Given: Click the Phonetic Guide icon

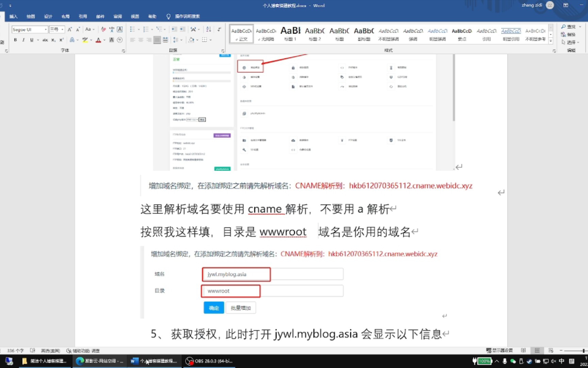Looking at the screenshot, I should pos(112,29).
